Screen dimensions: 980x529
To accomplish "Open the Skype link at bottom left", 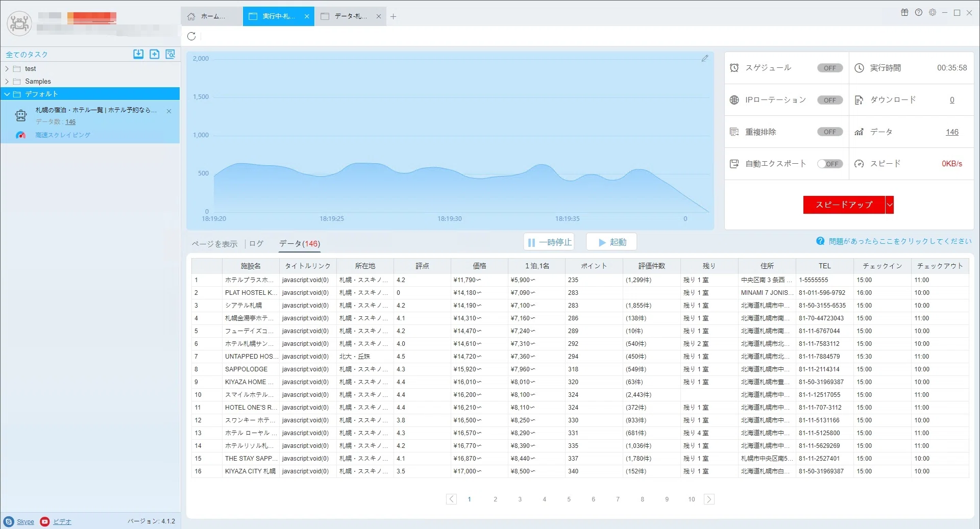I will [x=26, y=522].
